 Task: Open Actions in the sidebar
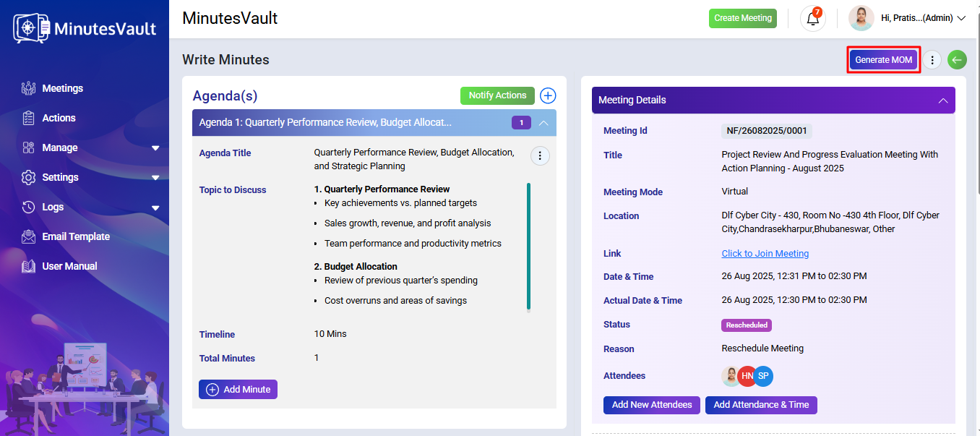[x=59, y=118]
